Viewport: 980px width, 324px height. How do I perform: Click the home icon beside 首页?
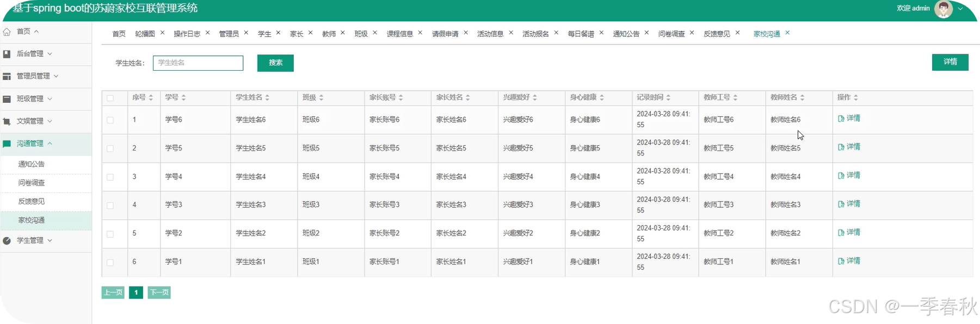pos(7,32)
